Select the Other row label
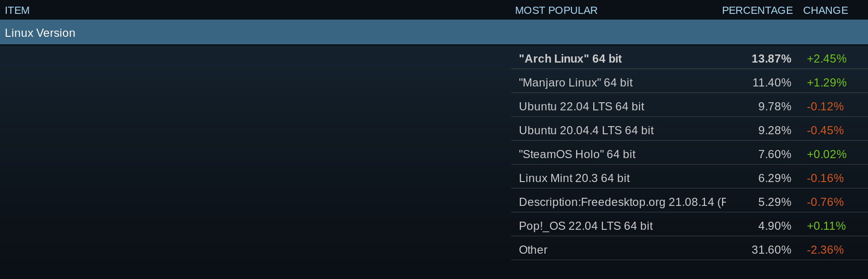The image size is (868, 279). pos(533,250)
